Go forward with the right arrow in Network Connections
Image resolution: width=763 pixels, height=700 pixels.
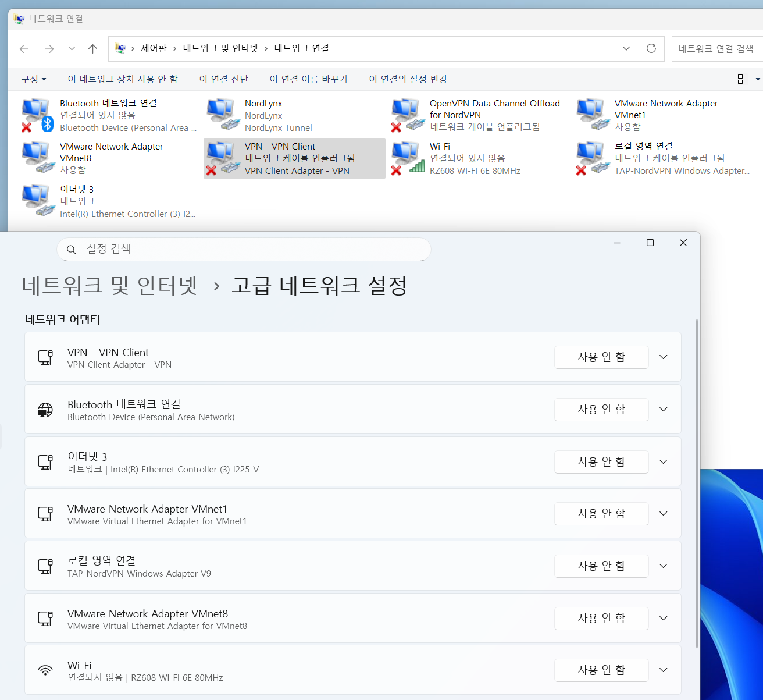coord(49,49)
